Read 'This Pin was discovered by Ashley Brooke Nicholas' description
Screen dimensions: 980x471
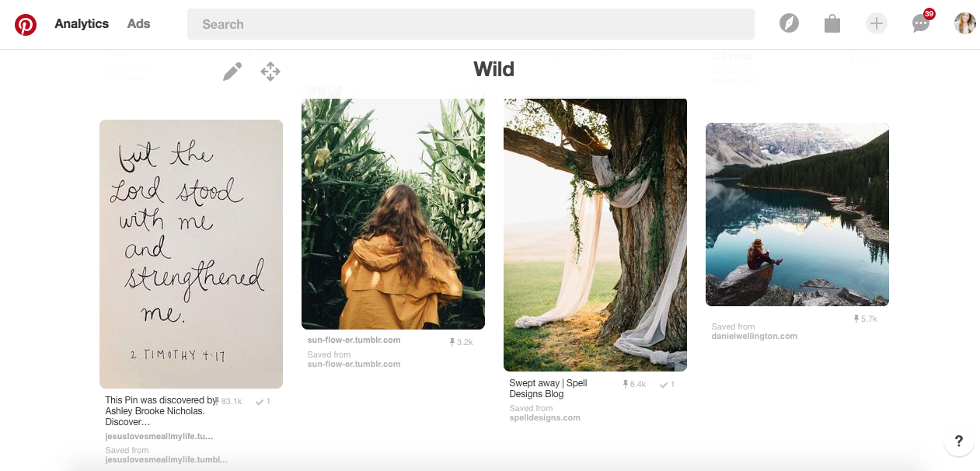161,411
